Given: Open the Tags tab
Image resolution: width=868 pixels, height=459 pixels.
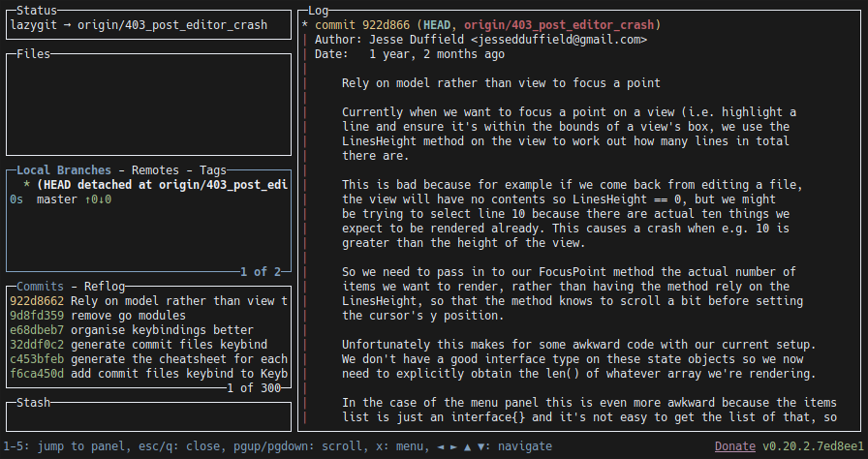Looking at the screenshot, I should coord(213,170).
